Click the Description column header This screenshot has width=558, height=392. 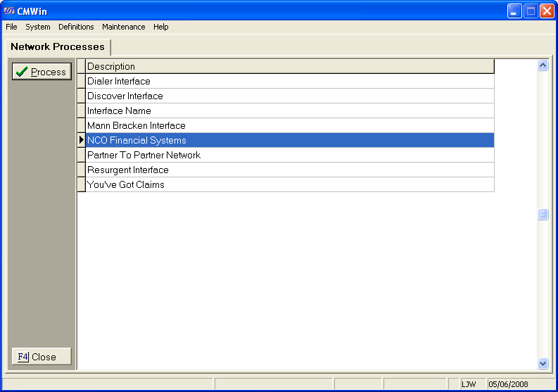point(289,66)
